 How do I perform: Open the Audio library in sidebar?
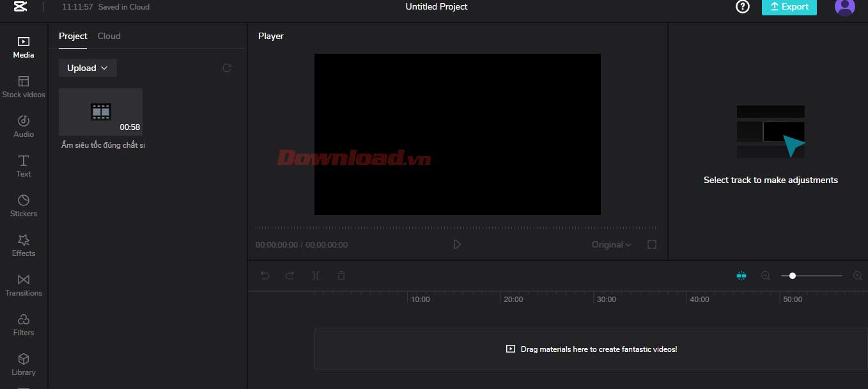(24, 127)
